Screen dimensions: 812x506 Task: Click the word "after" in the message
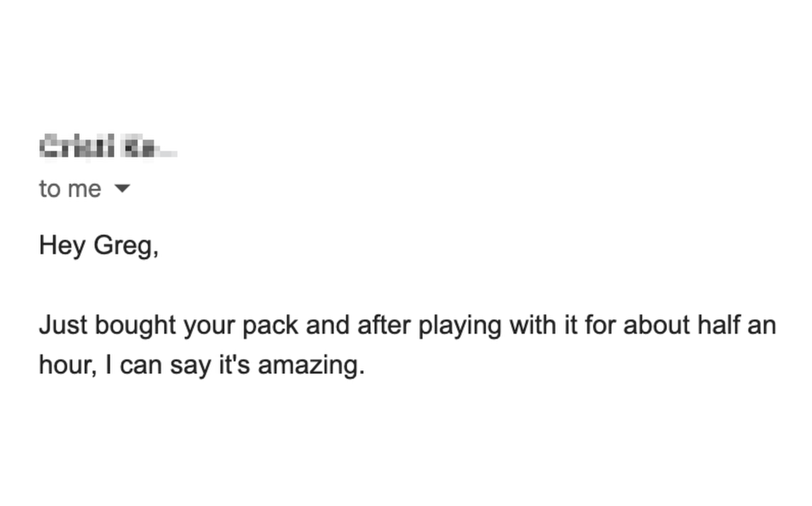click(x=384, y=325)
